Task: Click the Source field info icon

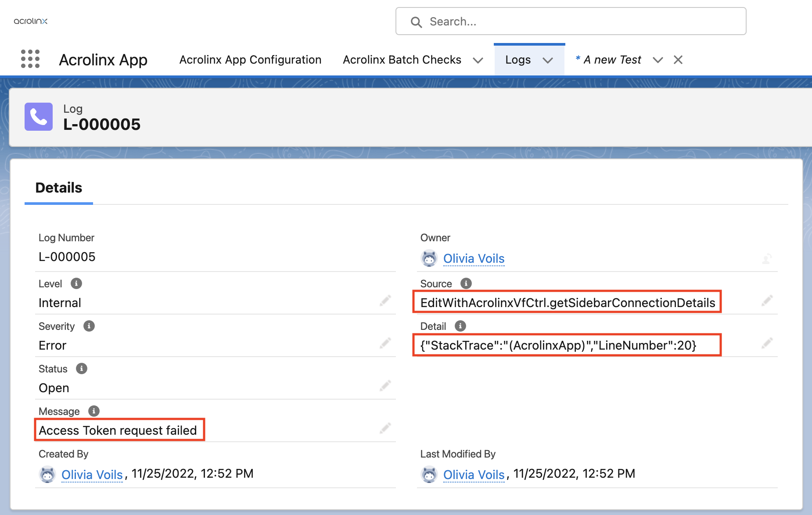Action: 466,283
